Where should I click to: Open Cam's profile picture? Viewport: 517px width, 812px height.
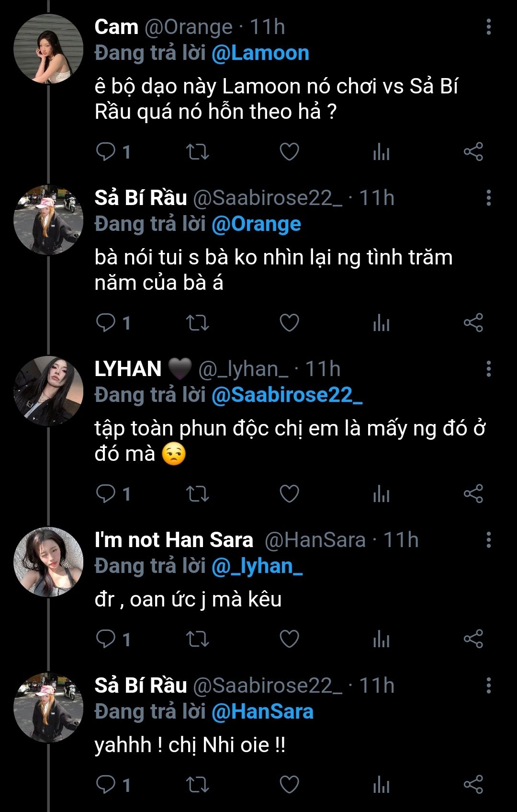coord(48,49)
